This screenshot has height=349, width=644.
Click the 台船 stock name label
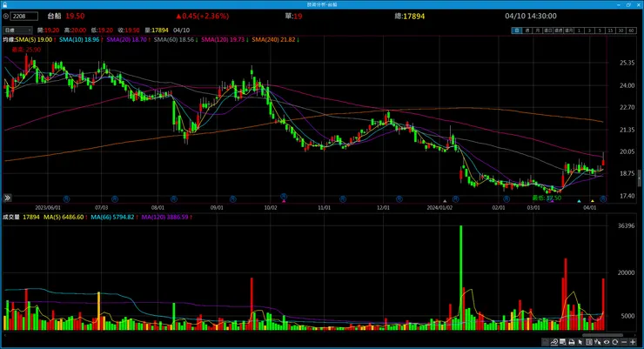point(54,16)
